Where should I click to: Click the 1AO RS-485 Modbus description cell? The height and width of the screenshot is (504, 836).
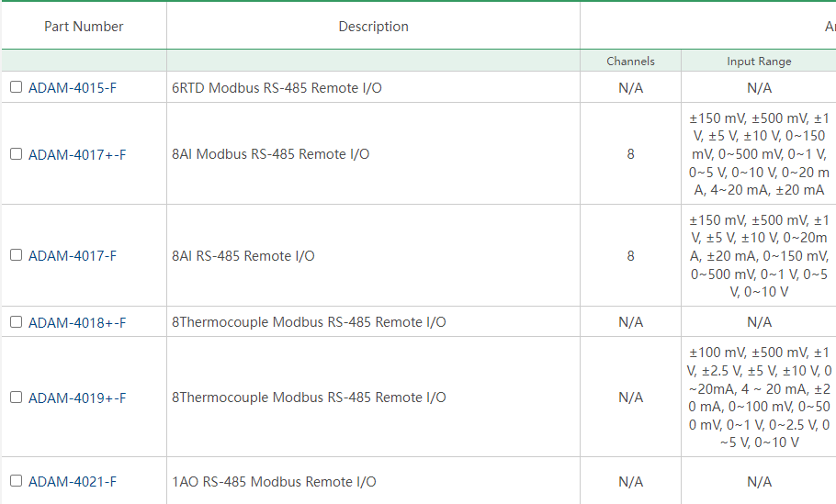point(373,481)
